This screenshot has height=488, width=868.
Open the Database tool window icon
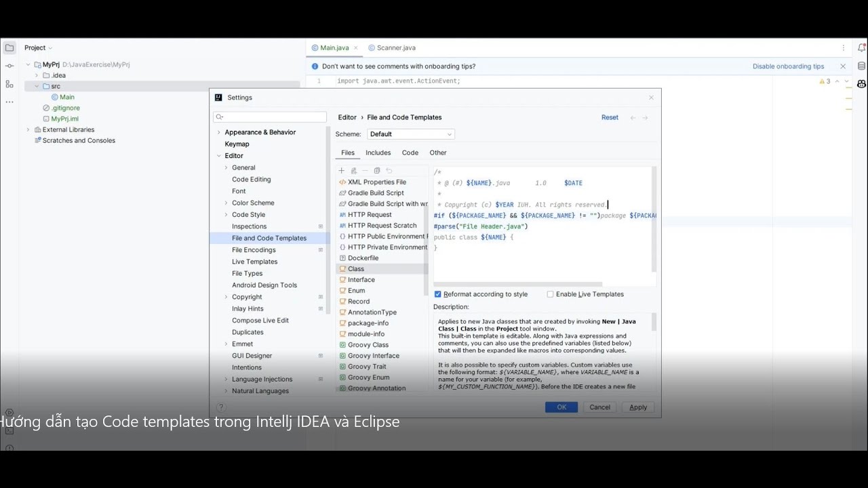coord(861,66)
